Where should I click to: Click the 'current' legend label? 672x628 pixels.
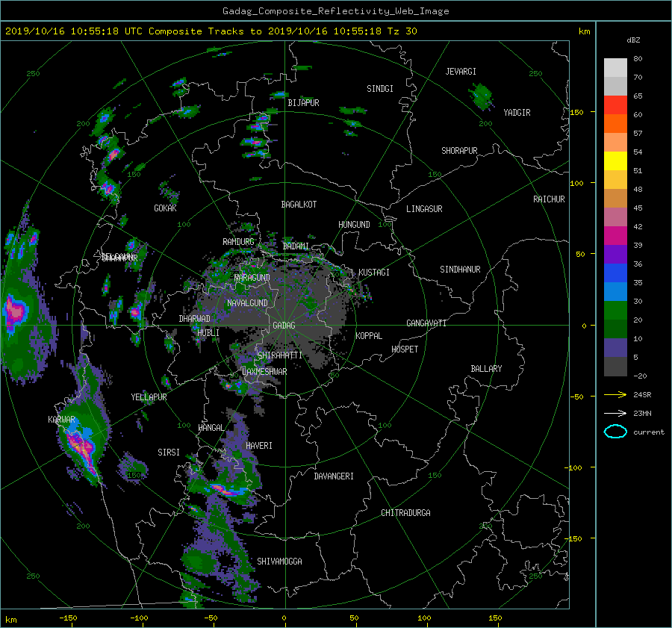(x=648, y=432)
